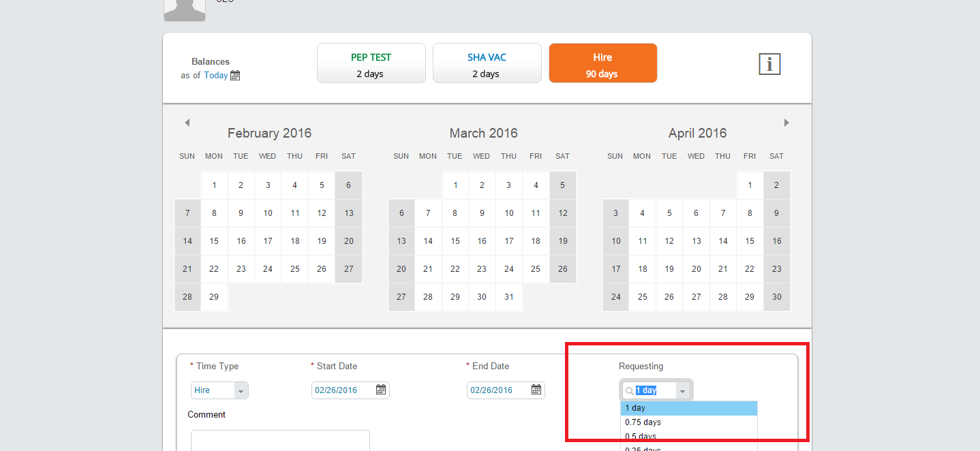Select February 1 on the calendar

214,185
